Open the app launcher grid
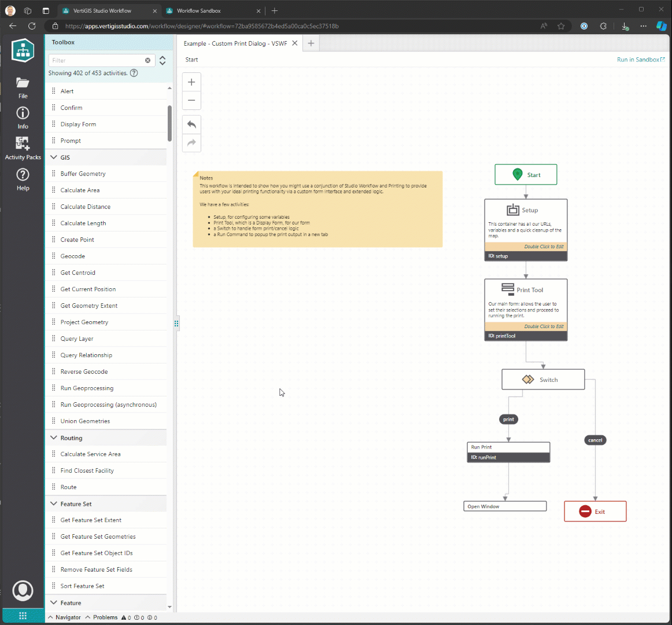Image resolution: width=672 pixels, height=625 pixels. click(23, 616)
